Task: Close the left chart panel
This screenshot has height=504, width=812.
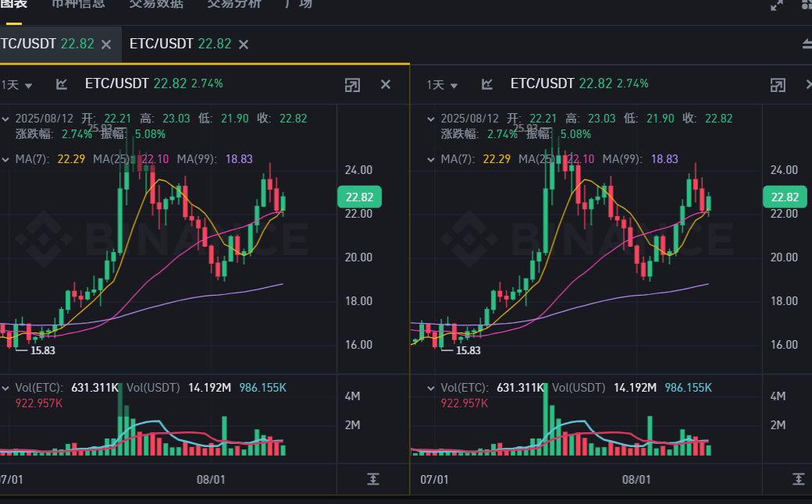Action: pyautogui.click(x=386, y=84)
